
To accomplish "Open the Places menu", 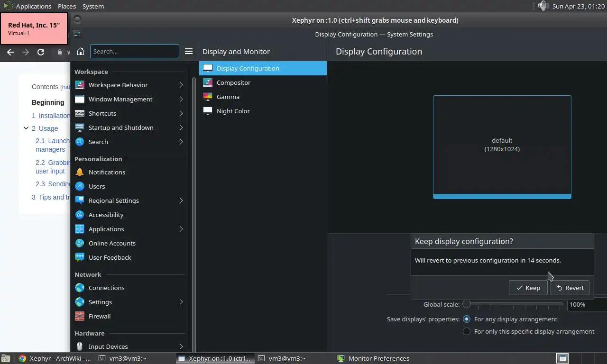I will pyautogui.click(x=67, y=6).
